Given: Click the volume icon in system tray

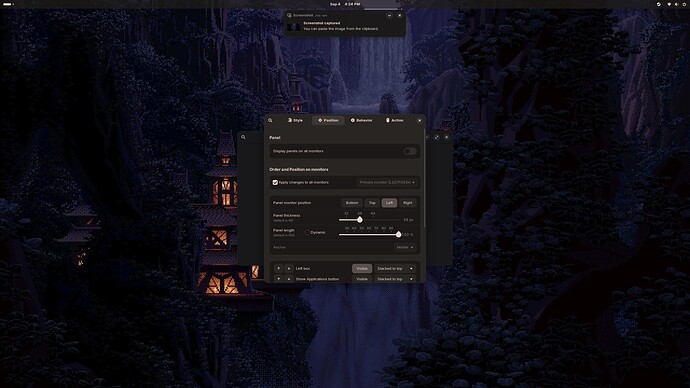Looking at the screenshot, I should [x=677, y=4].
